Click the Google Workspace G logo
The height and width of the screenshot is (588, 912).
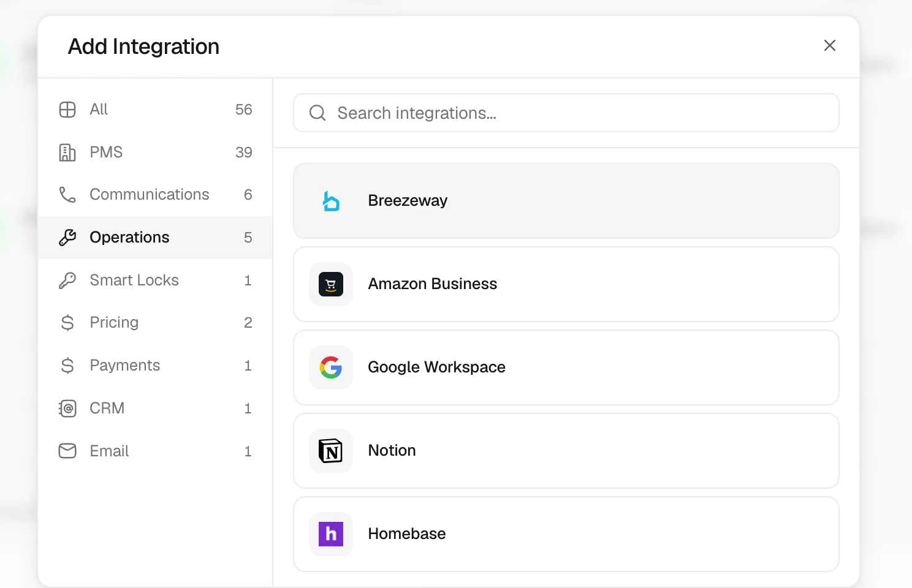pyautogui.click(x=331, y=367)
